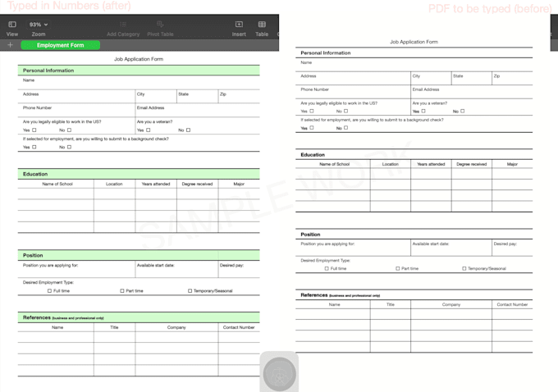The height and width of the screenshot is (392, 558).
Task: Open the View sidebar icon in Numbers toolbar
Action: point(12,24)
